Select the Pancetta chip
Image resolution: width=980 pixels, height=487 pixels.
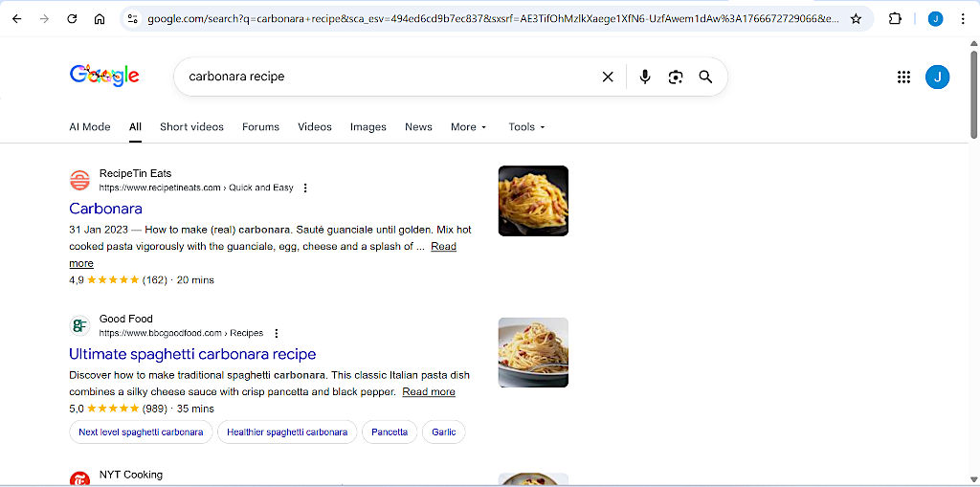point(390,432)
